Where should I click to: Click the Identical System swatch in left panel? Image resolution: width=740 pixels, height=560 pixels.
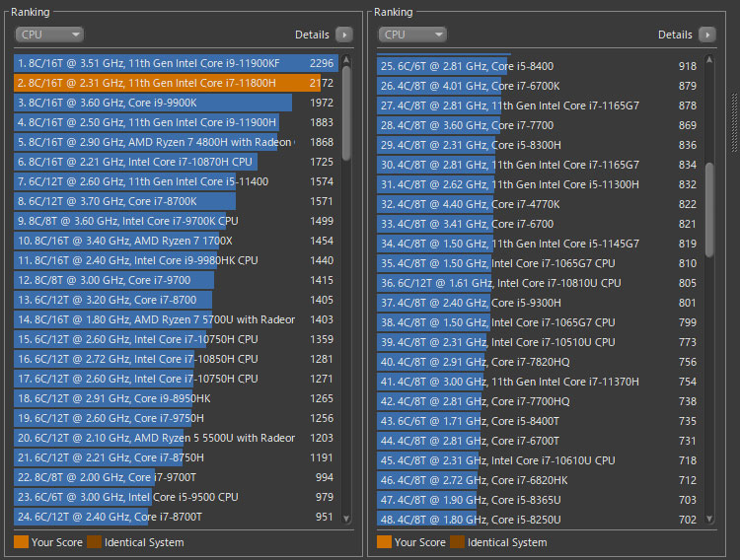95,542
